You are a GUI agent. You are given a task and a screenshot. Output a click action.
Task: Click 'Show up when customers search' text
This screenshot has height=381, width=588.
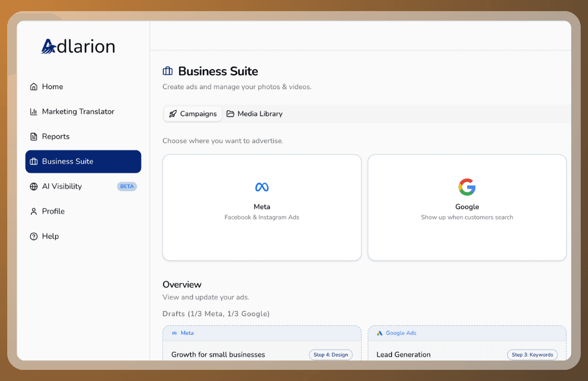(467, 217)
